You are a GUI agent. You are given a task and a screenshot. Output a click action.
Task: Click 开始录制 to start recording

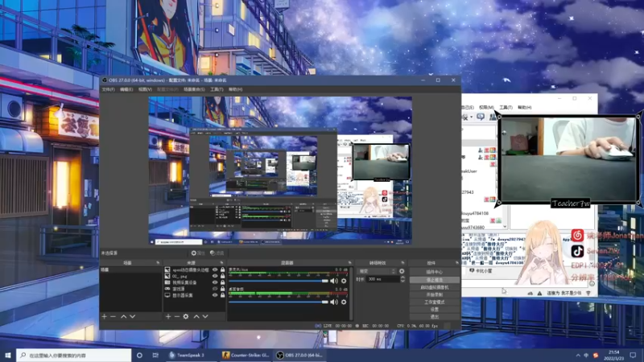tap(435, 294)
